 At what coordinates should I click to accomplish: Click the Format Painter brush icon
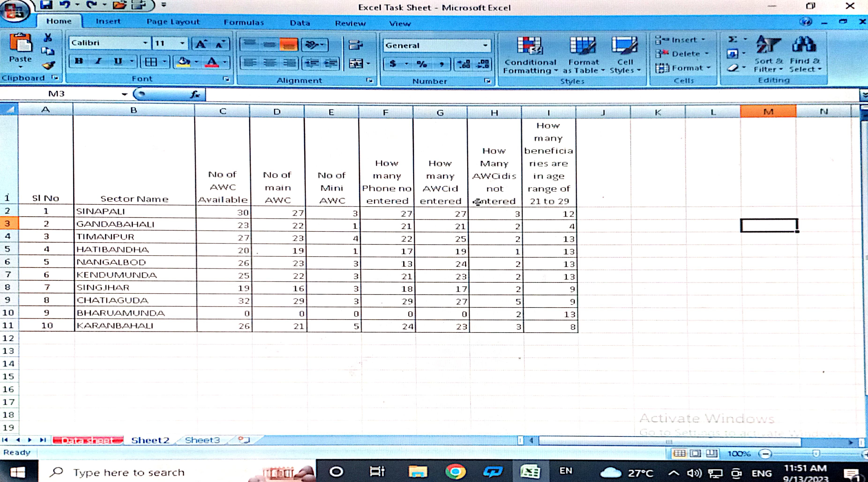(49, 65)
